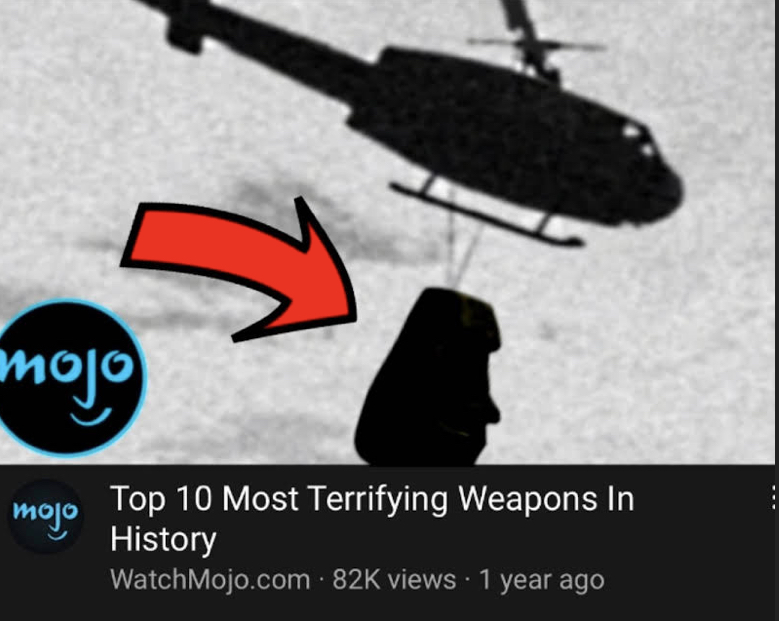Click the 82K views text
This screenshot has width=779, height=621.
coord(394,580)
